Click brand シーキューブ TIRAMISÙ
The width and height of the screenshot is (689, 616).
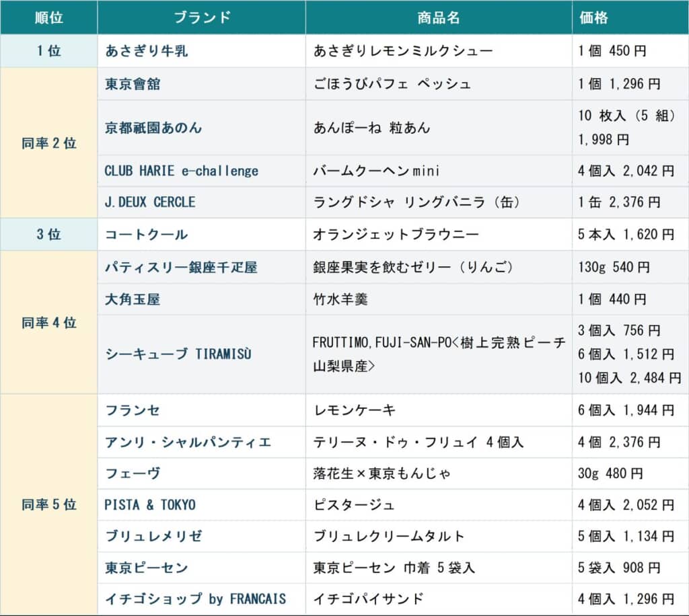tap(178, 354)
